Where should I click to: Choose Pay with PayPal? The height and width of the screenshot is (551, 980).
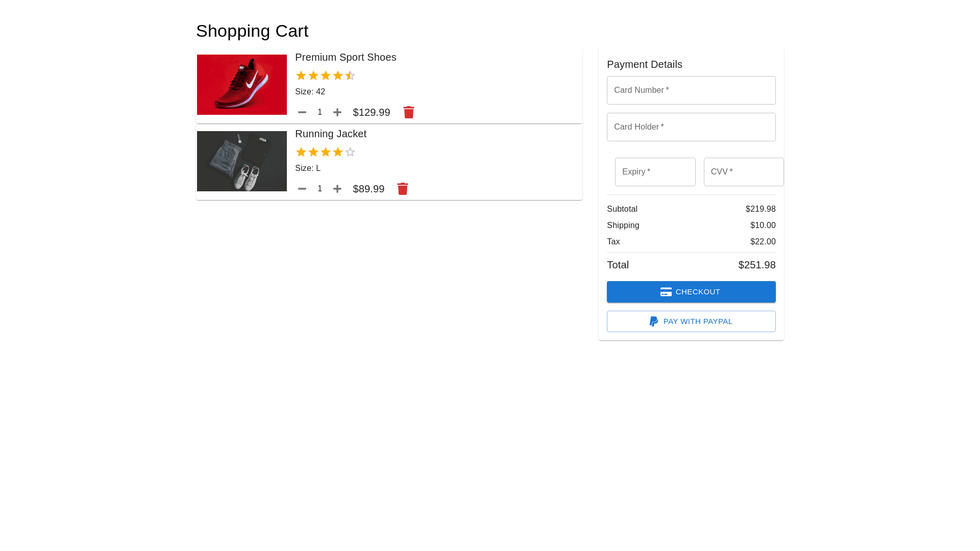click(691, 321)
